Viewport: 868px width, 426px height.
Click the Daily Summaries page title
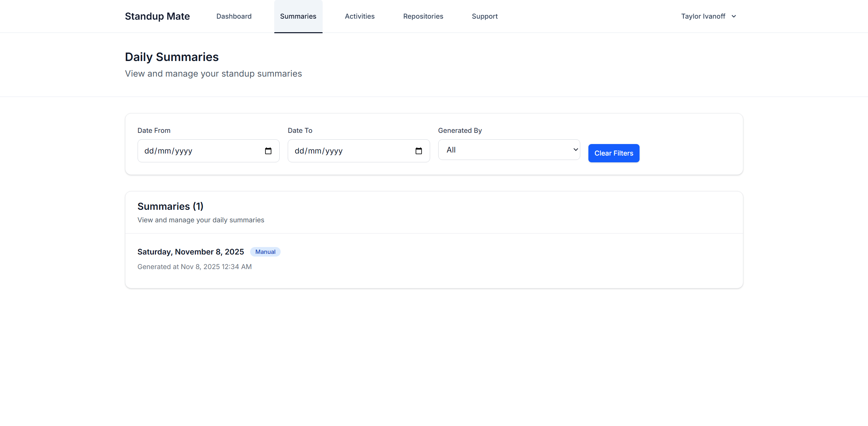(x=171, y=57)
